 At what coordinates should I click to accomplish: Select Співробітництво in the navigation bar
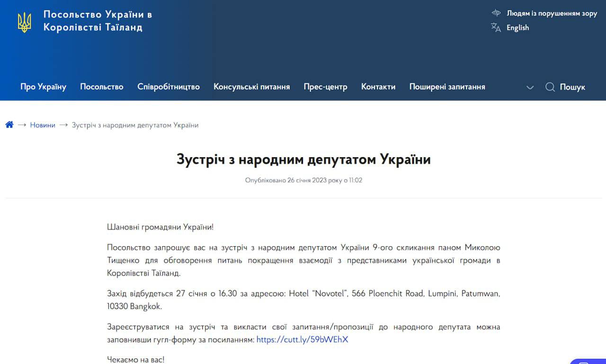[x=169, y=87]
